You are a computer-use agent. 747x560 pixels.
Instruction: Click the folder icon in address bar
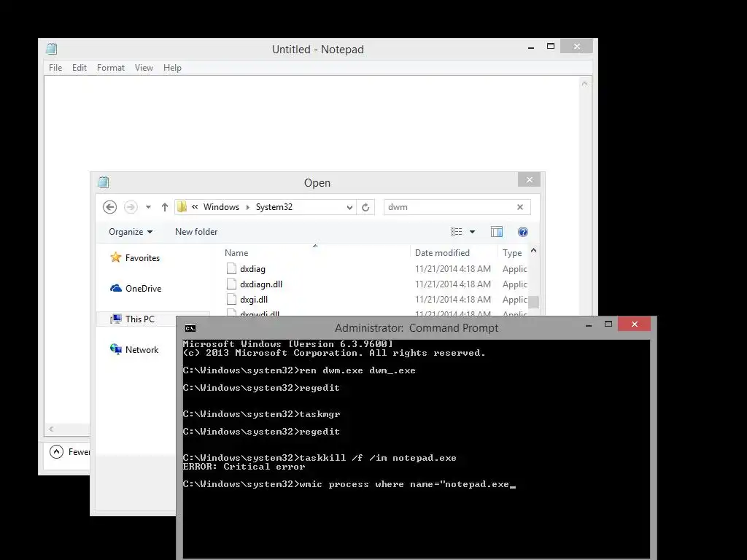(182, 206)
